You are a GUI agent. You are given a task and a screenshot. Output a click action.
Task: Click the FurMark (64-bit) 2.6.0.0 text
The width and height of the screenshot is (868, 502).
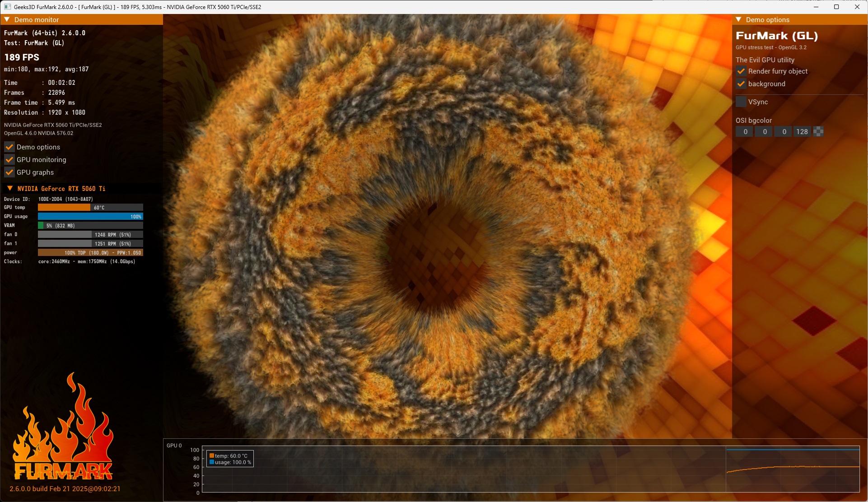pyautogui.click(x=45, y=33)
